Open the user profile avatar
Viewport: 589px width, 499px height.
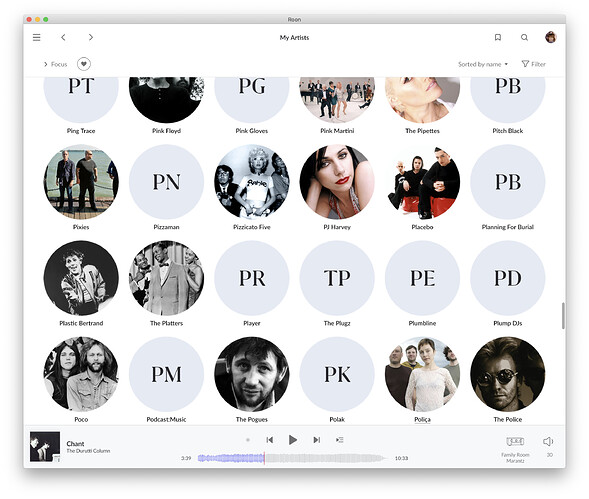pos(551,37)
